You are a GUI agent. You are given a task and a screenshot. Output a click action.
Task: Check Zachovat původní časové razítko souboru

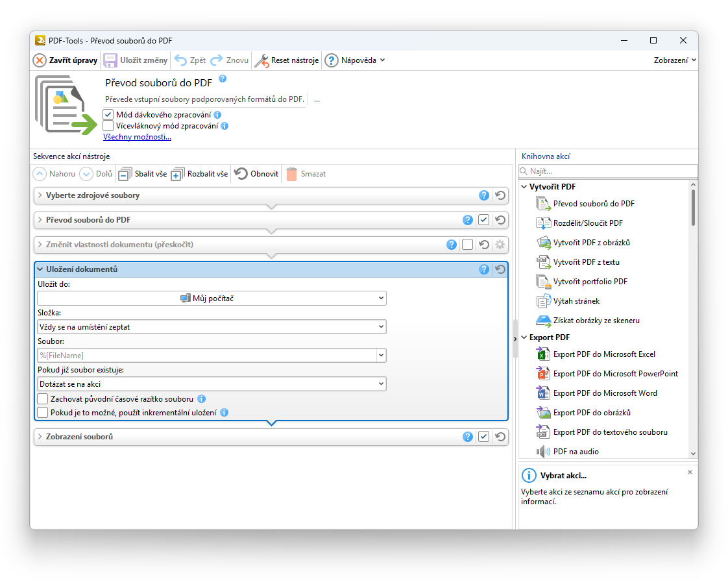click(43, 399)
